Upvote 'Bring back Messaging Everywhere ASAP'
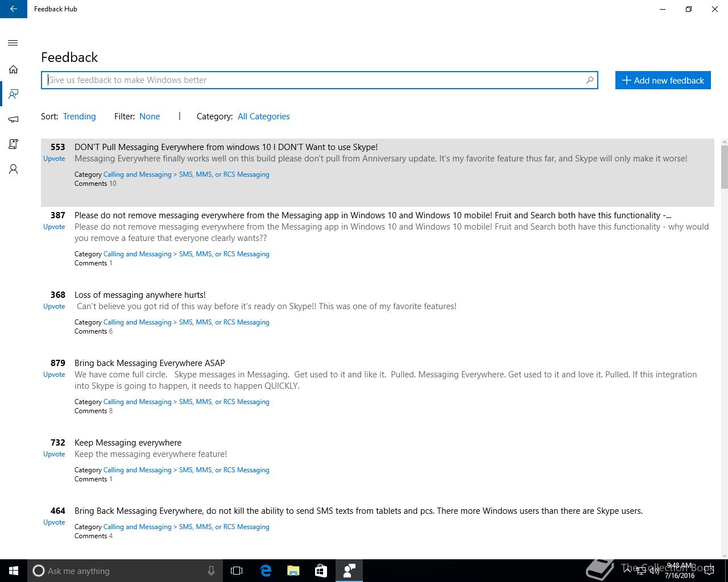This screenshot has width=728, height=582. (54, 375)
